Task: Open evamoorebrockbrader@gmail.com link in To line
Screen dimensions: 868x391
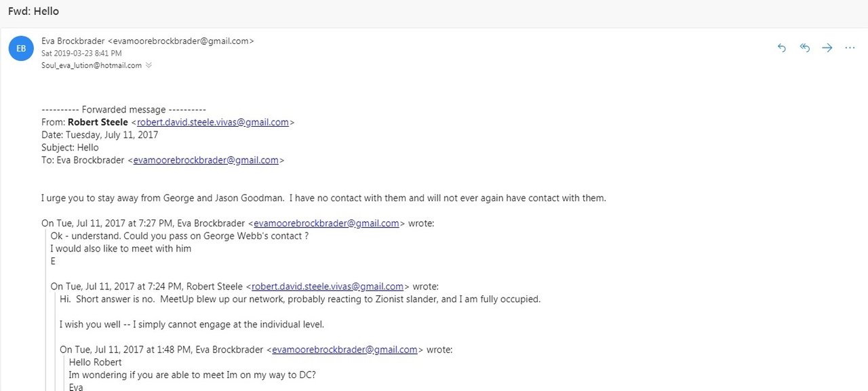Action: point(206,161)
